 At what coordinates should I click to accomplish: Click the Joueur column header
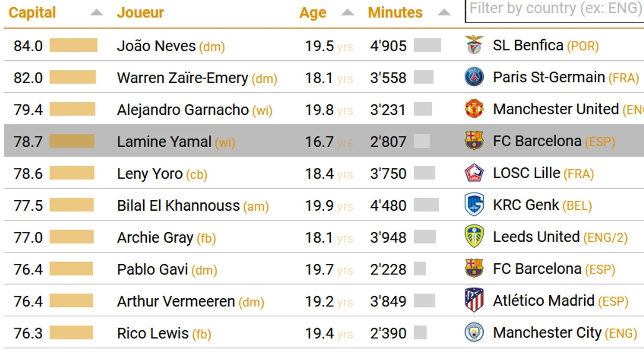140,13
